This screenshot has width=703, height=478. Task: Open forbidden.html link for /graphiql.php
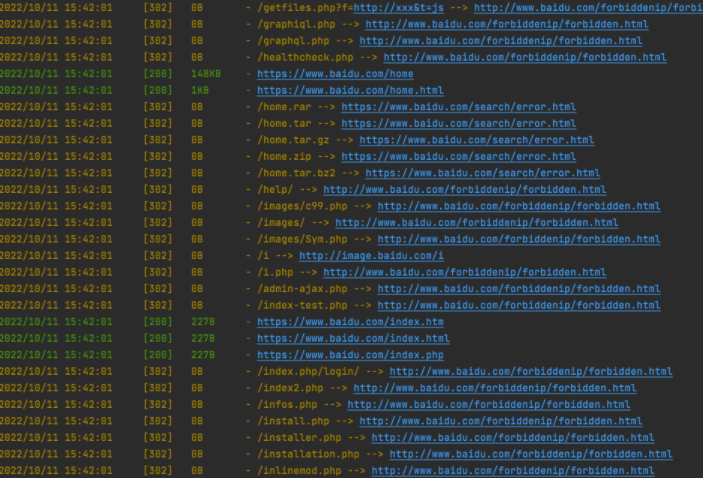[507, 24]
